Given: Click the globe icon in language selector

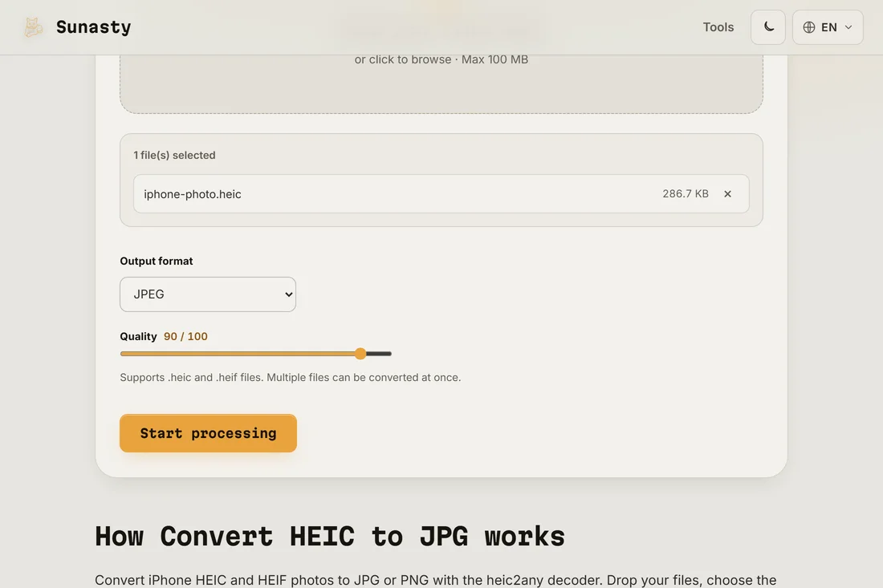Looking at the screenshot, I should pos(808,27).
